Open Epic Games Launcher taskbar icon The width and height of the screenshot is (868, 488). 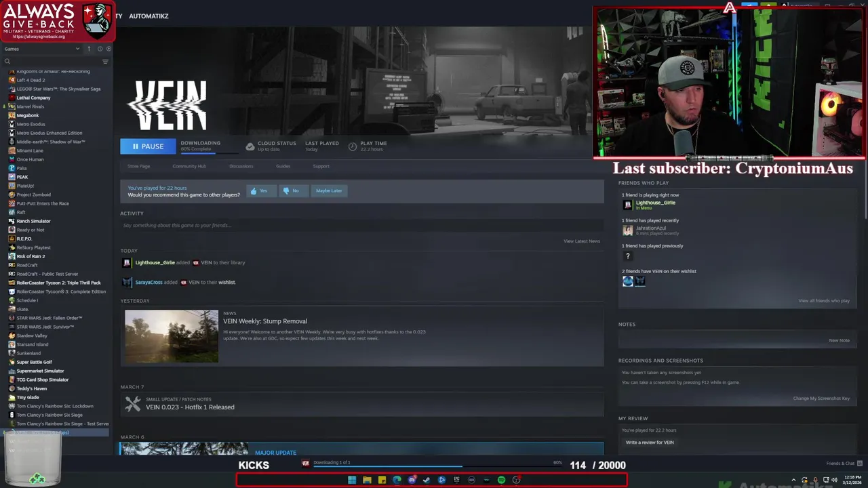pyautogui.click(x=456, y=480)
